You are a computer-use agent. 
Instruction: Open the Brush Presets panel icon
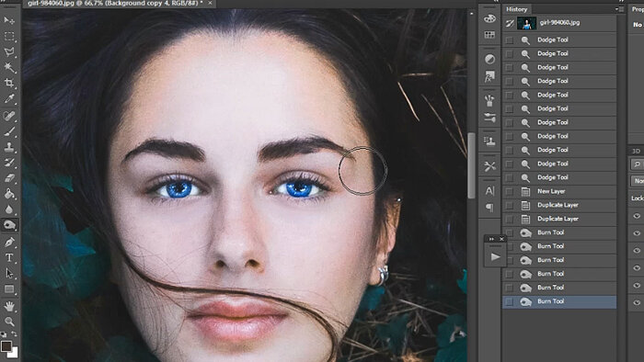click(489, 100)
